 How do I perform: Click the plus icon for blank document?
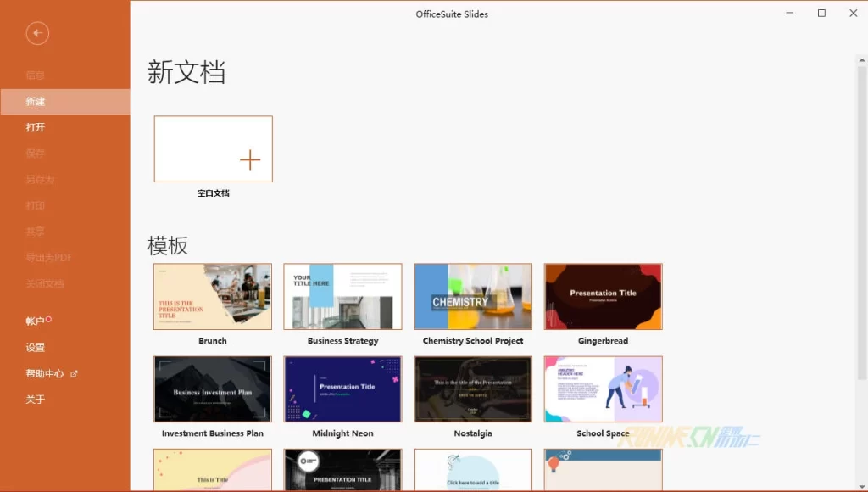click(250, 159)
